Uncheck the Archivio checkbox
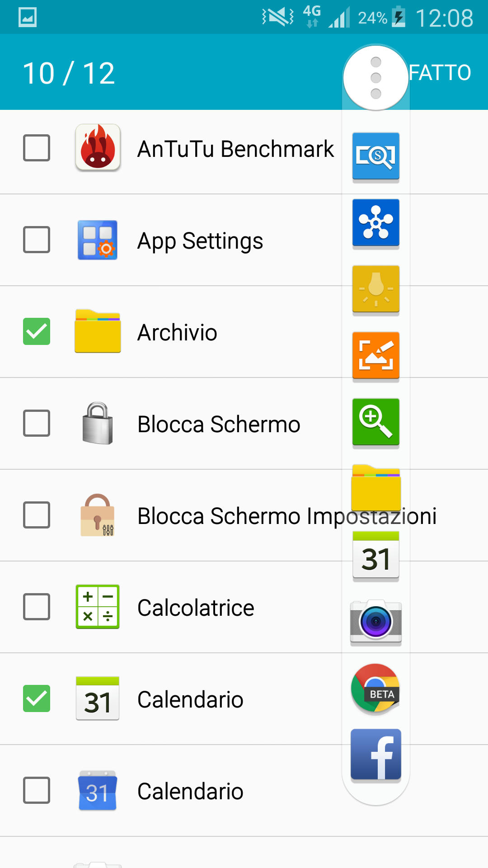 pyautogui.click(x=37, y=331)
